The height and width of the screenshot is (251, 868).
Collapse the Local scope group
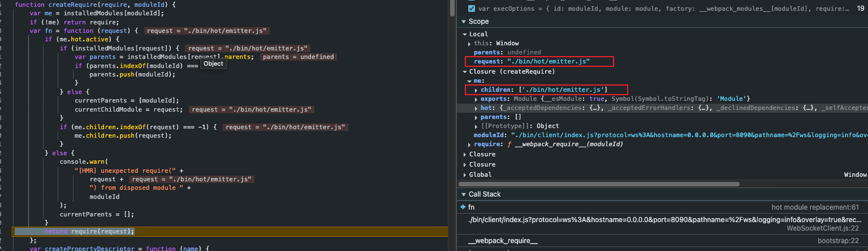coord(465,35)
